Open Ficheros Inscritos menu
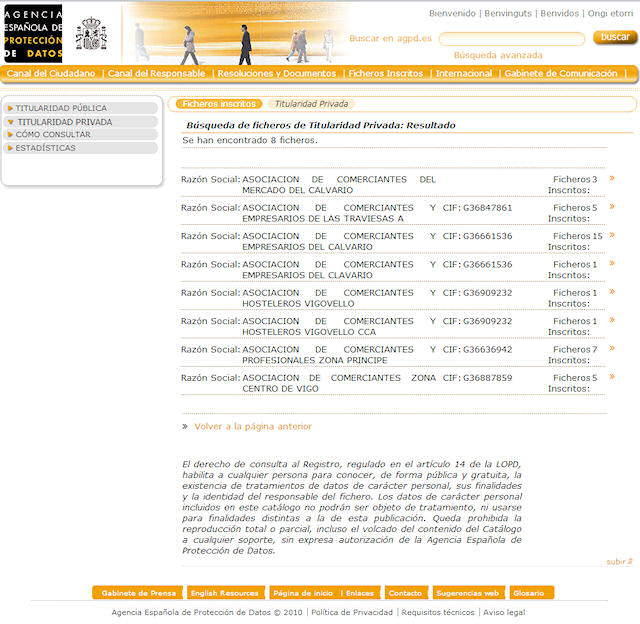This screenshot has width=640, height=624. point(386,73)
